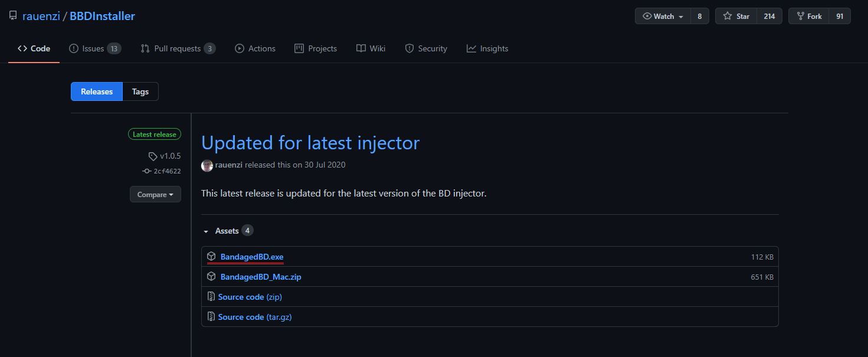868x357 pixels.
Task: Click the book icon on the Wiki tab
Action: 361,48
